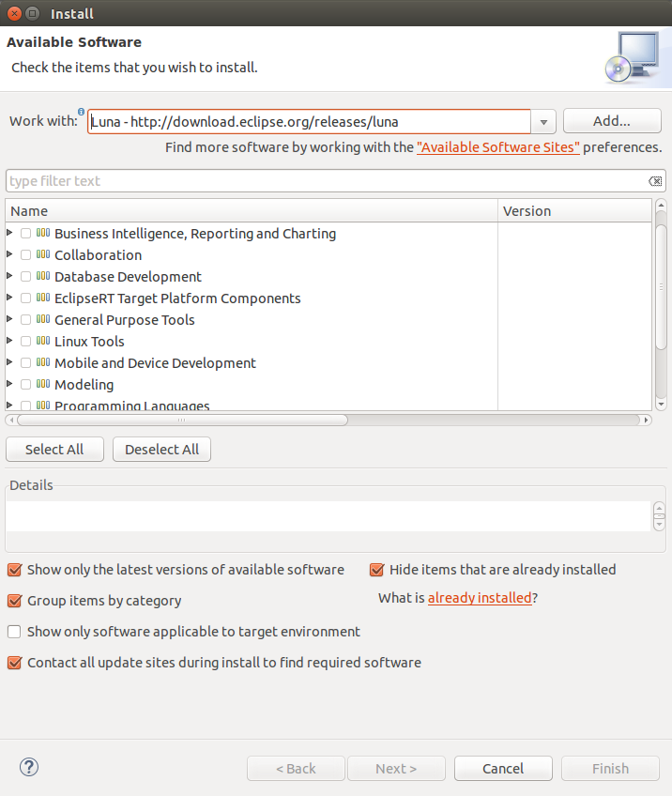
Task: Focus the Work with URL field
Action: [x=309, y=122]
